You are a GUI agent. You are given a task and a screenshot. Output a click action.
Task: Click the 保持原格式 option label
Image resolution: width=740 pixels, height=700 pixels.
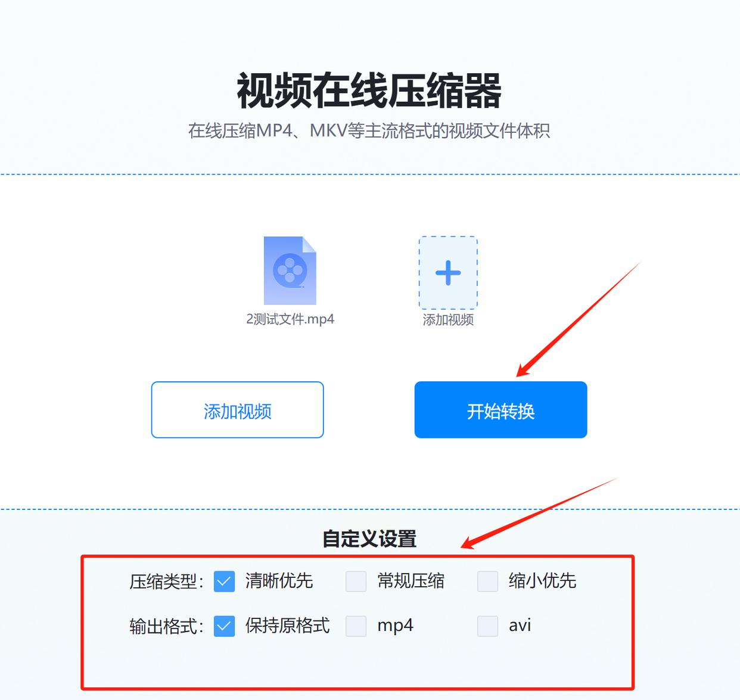(287, 626)
